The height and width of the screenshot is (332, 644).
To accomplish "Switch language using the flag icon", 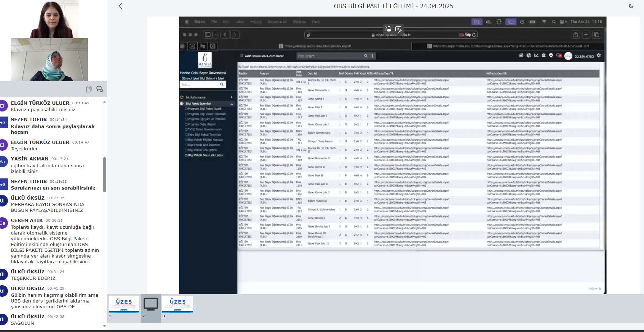I will 559,55.
